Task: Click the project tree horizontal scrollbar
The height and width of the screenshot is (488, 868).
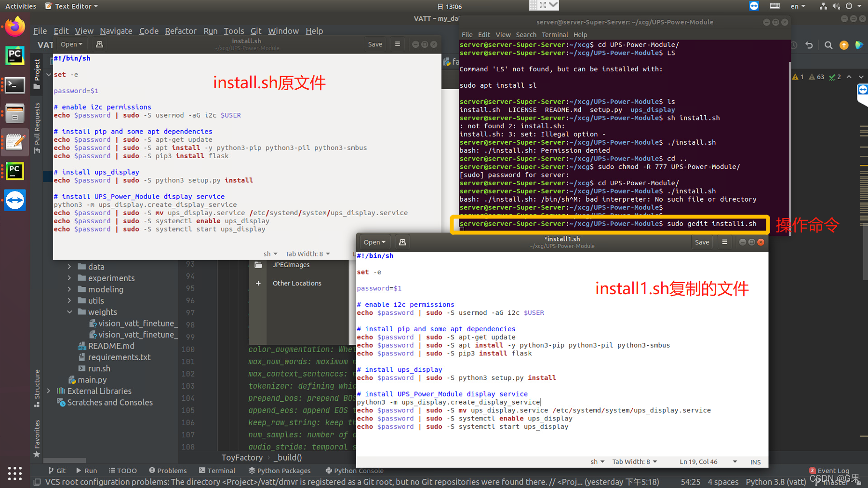Action: coord(65,461)
